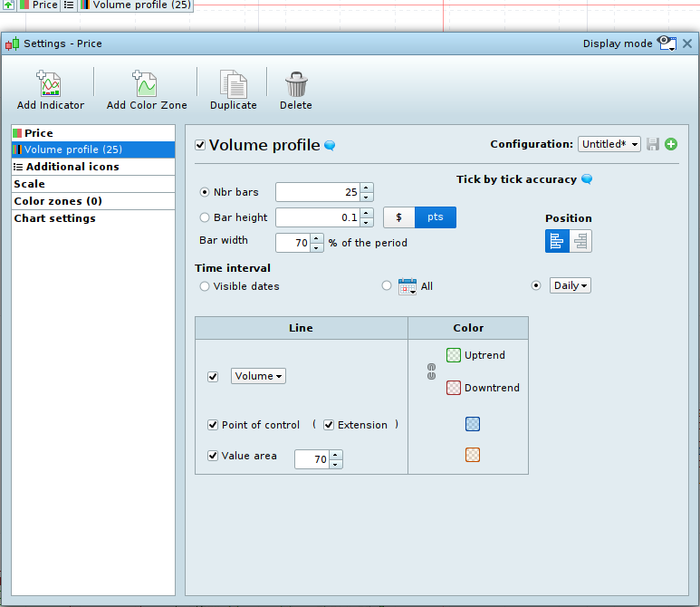Select Price in settings list
This screenshot has height=607, width=700.
(93, 133)
